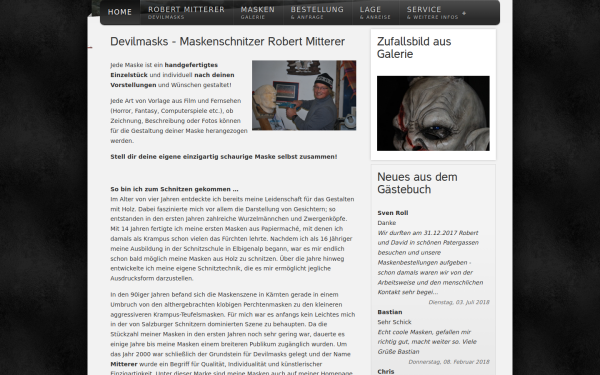Open the Bestellung & Anfrage menu
Viewport: 600px width, 375px height.
click(x=317, y=12)
